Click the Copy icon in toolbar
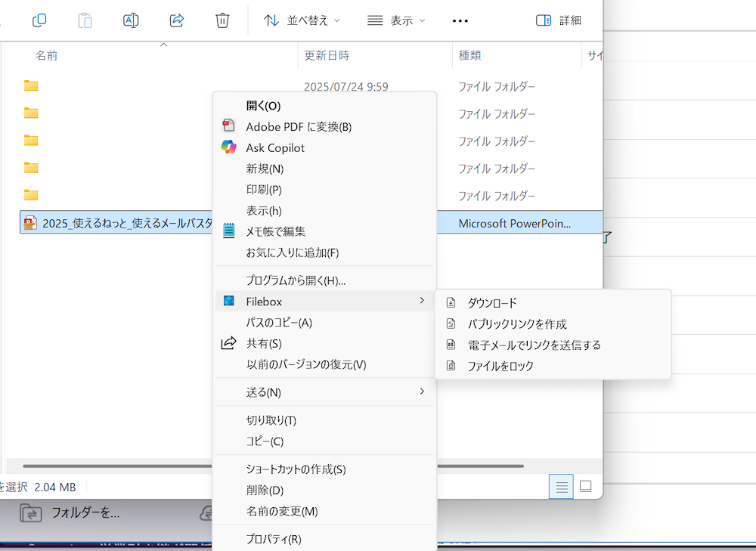This screenshot has height=551, width=756. pyautogui.click(x=39, y=20)
